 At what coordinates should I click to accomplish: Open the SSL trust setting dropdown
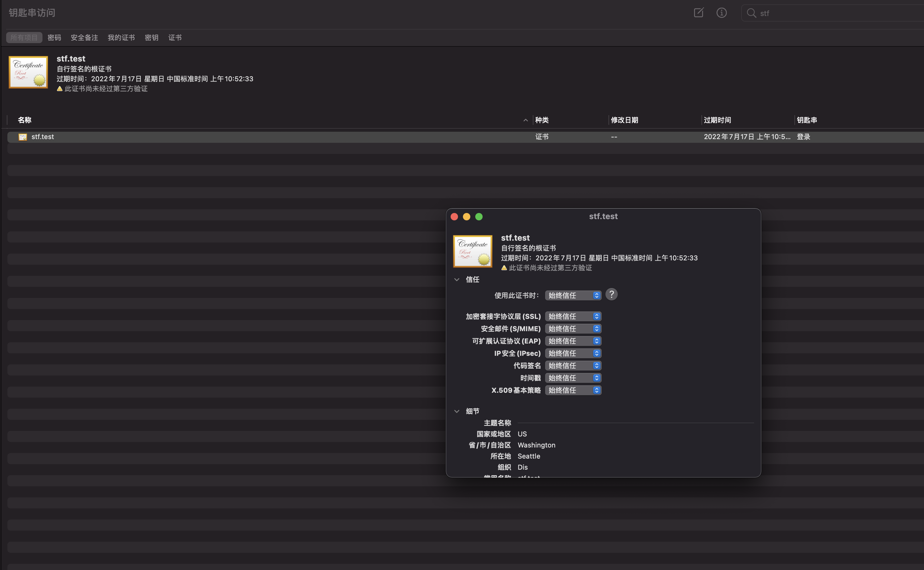point(572,316)
